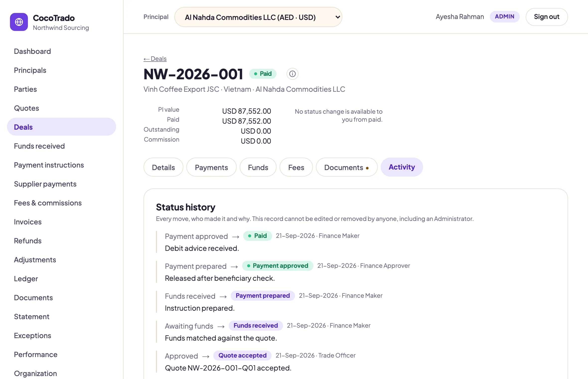Click the 'Debit advice received.' note

202,248
